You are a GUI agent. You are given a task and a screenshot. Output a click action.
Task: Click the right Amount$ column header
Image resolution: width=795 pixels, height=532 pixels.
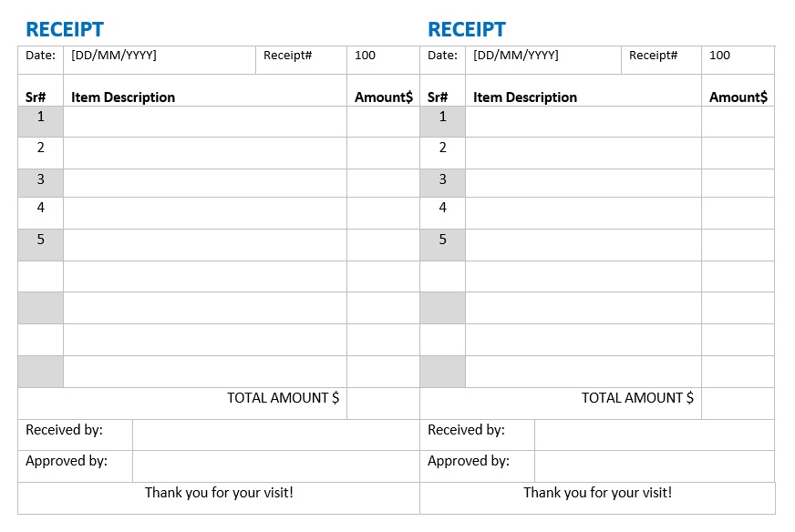pyautogui.click(x=738, y=97)
